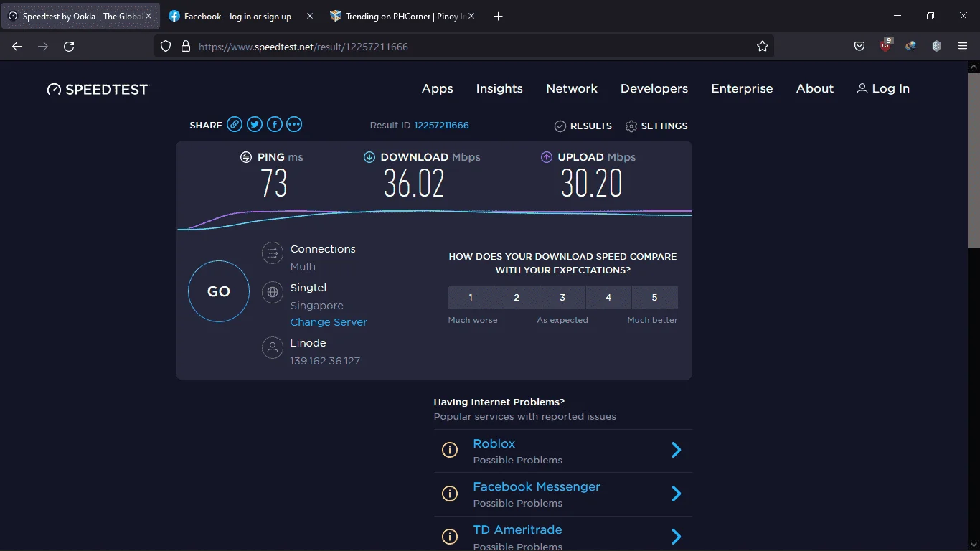Viewport: 980px width, 551px height.
Task: Click the Linode user icon
Action: pyautogui.click(x=273, y=348)
